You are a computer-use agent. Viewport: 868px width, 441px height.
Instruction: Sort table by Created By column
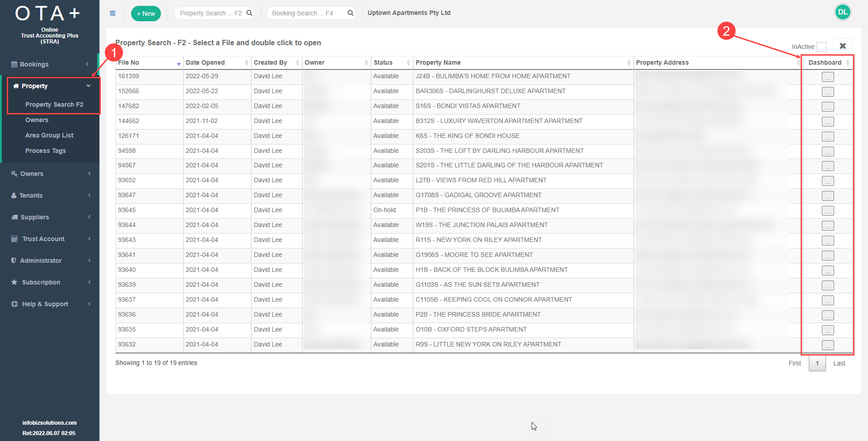(277, 62)
